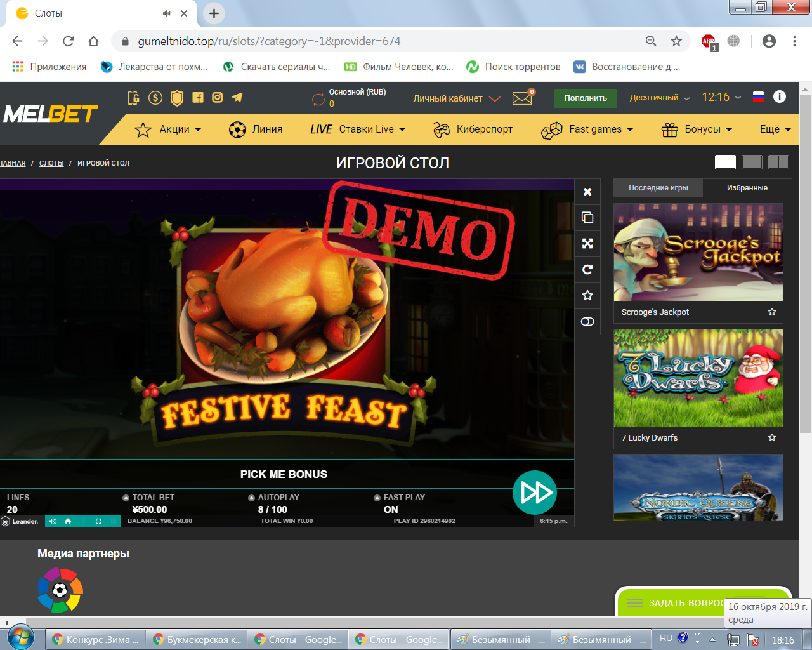The height and width of the screenshot is (650, 812).
Task: Toggle game fullscreen icon in bottom bar
Action: click(98, 521)
